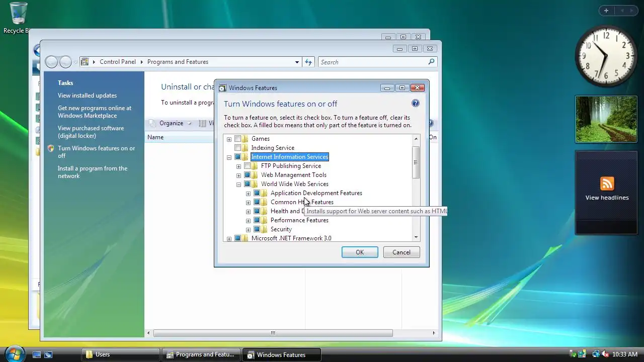Viewport: 644px width, 362px height.
Task: Click the Back arrow in Programs and Features
Action: pyautogui.click(x=51, y=62)
